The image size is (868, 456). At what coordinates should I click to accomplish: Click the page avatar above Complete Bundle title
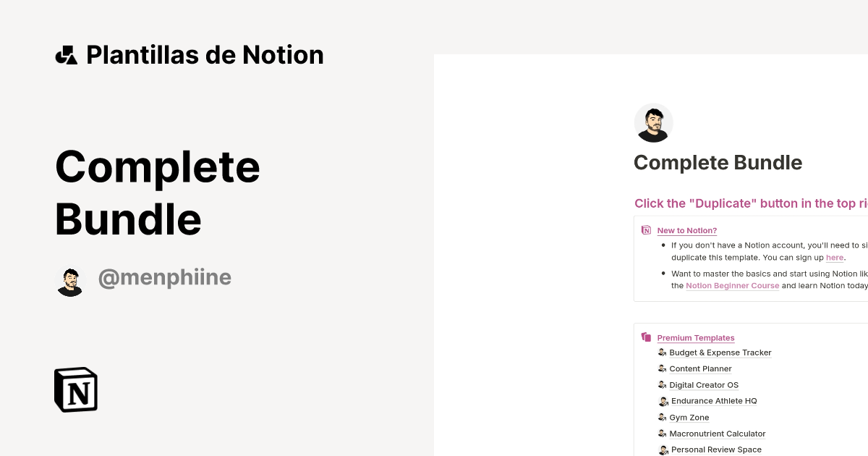pos(653,122)
